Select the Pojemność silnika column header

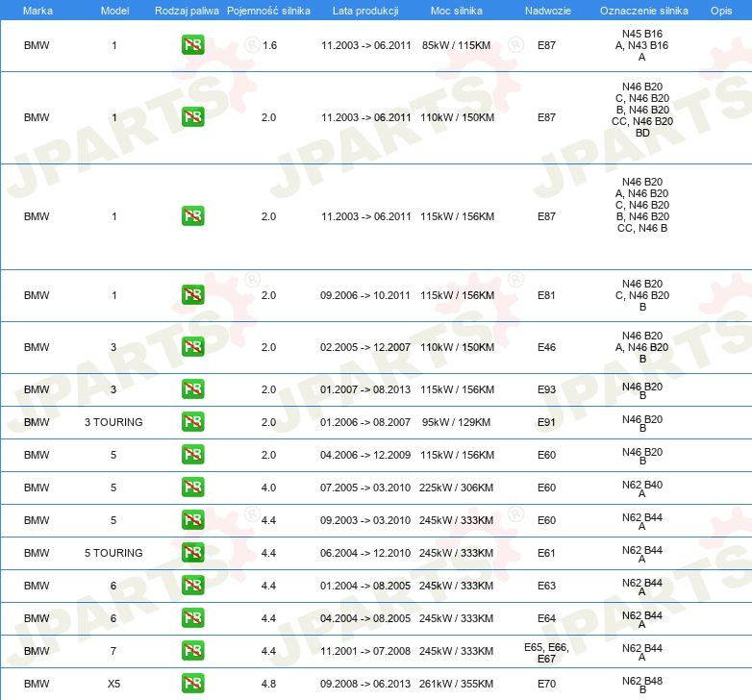tap(268, 10)
